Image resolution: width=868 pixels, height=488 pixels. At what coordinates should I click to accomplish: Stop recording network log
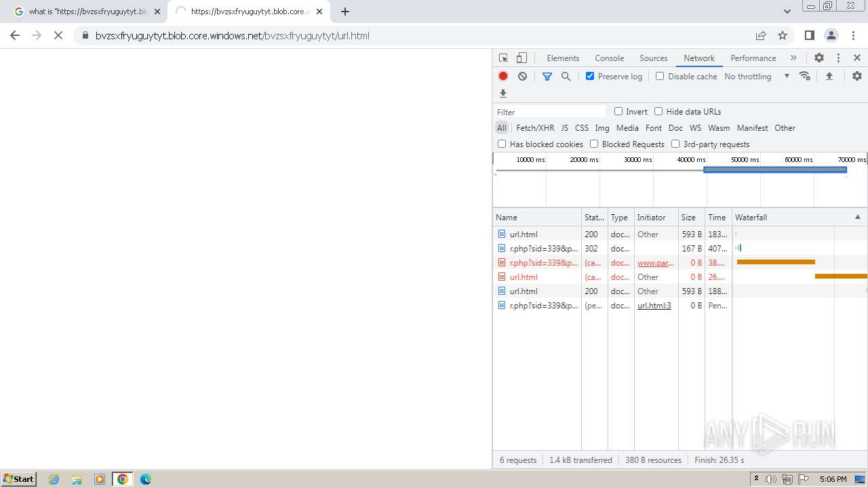coord(503,76)
